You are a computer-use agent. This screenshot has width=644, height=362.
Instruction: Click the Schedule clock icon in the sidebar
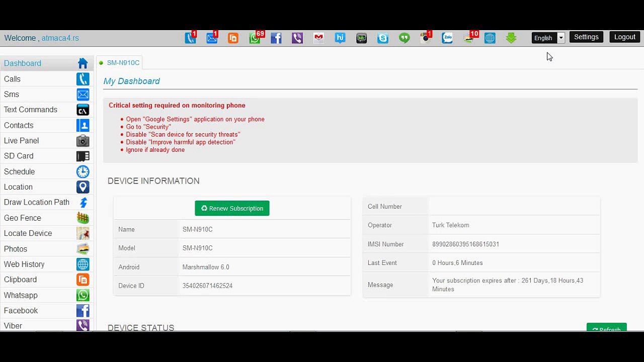click(x=83, y=171)
